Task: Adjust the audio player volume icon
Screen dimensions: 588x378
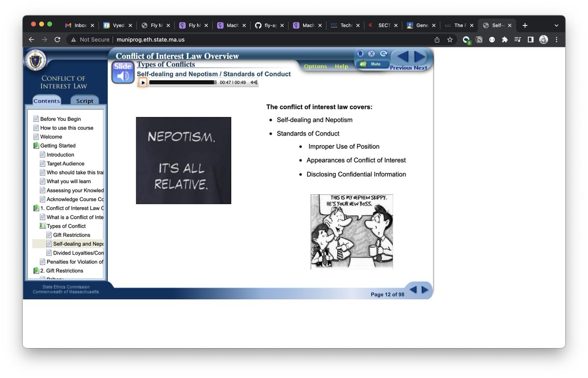Action: click(x=253, y=82)
